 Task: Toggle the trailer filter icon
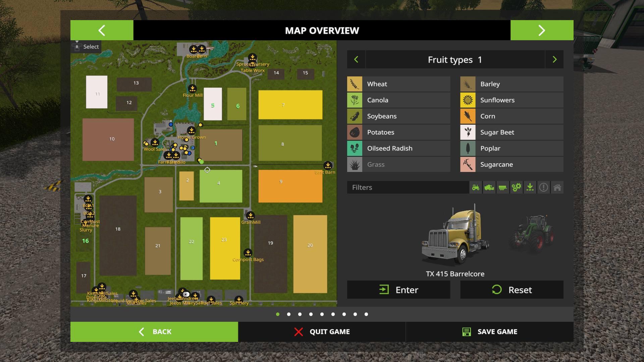tap(502, 187)
